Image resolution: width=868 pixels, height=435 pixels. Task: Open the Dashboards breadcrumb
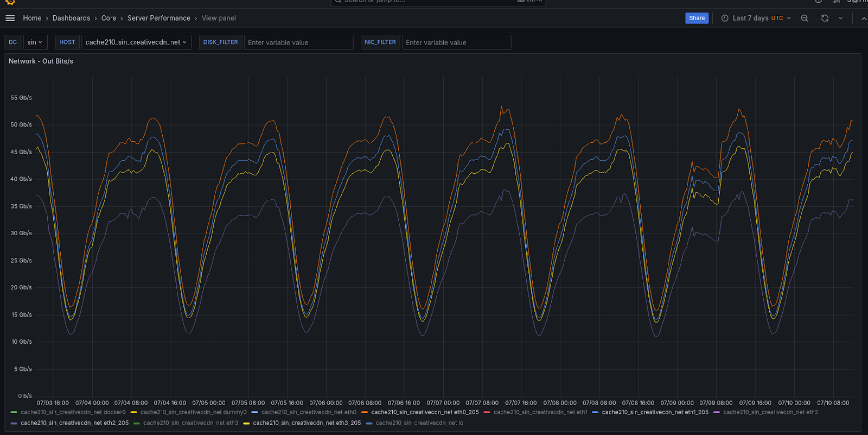pos(71,18)
